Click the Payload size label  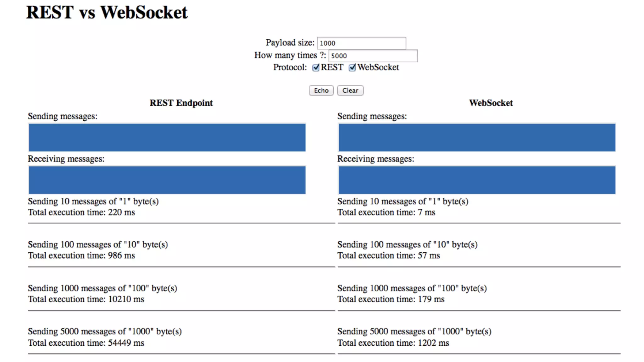[290, 43]
